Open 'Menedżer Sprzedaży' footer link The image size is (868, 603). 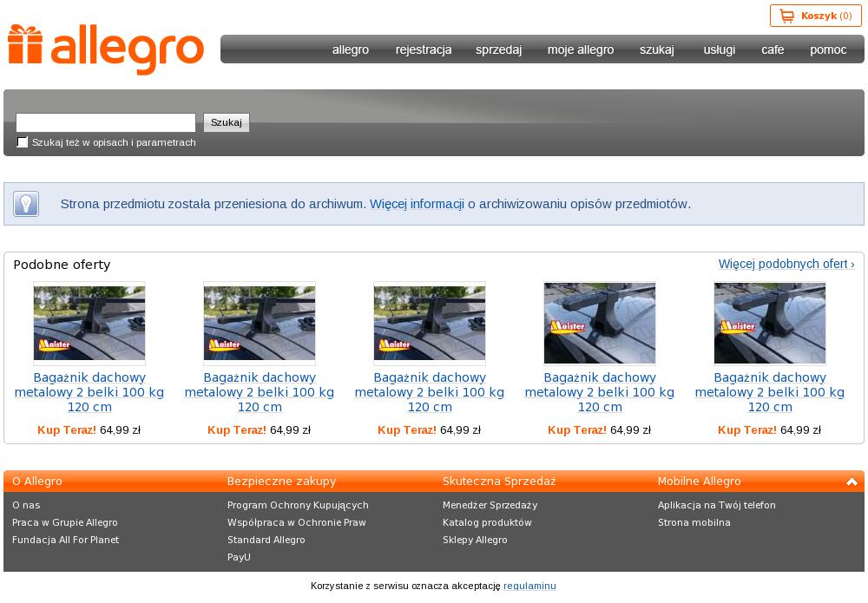pyautogui.click(x=490, y=505)
